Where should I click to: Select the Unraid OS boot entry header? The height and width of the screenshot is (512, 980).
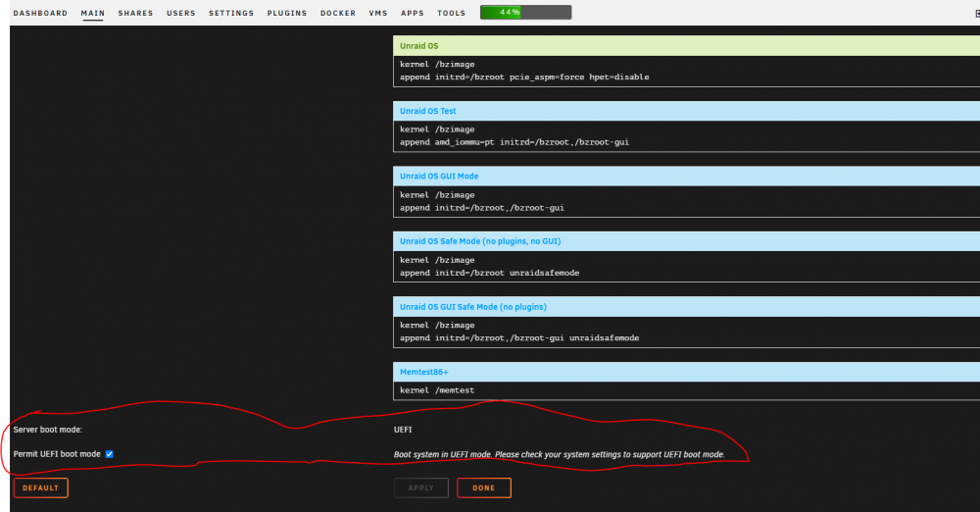[686, 46]
